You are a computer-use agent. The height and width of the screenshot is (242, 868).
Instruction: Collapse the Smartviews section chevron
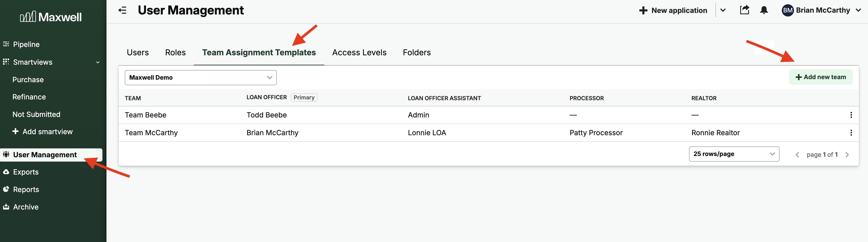(98, 62)
